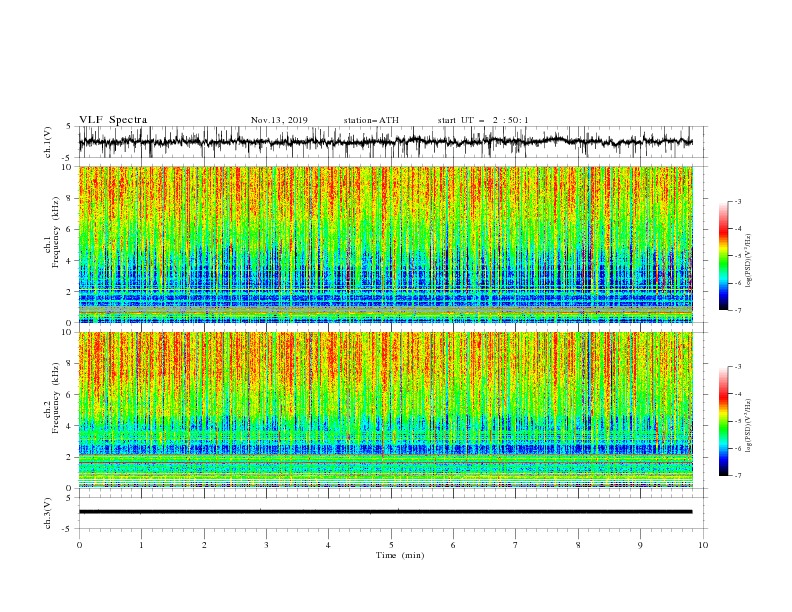The height and width of the screenshot is (612, 792).
Task: Click the "5" tick on ch.1(V) axis
Action: [70, 127]
